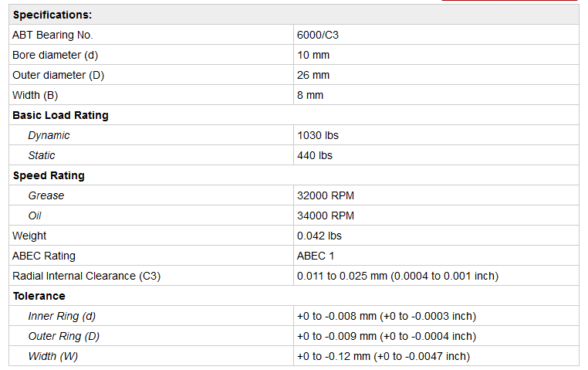Click the 32000 RPM grease speed value
This screenshot has height=370, width=588.
coord(326,195)
